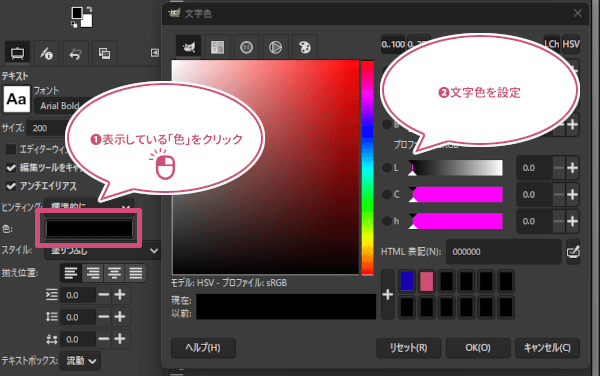Viewport: 600px width, 376px height.
Task: Decrease first line indent with minus
Action: coord(104,295)
